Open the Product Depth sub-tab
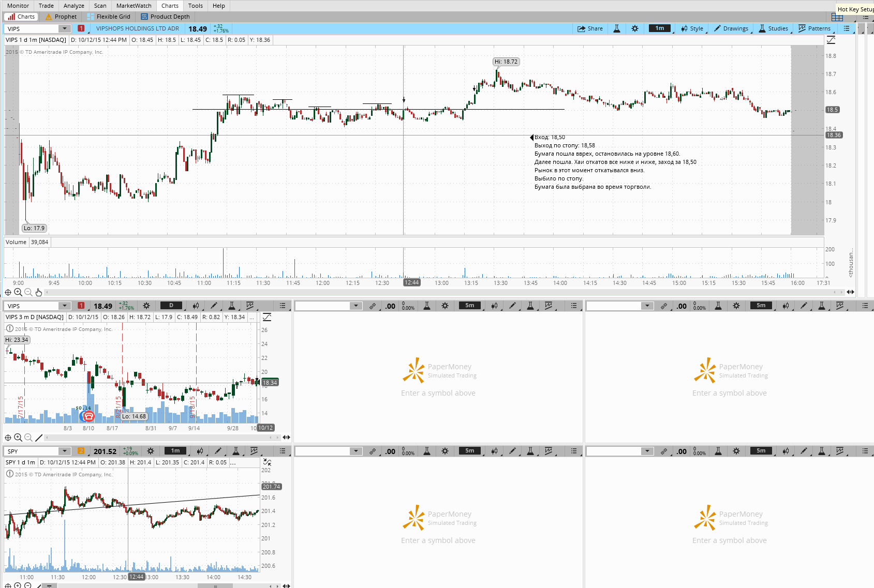 click(x=165, y=17)
